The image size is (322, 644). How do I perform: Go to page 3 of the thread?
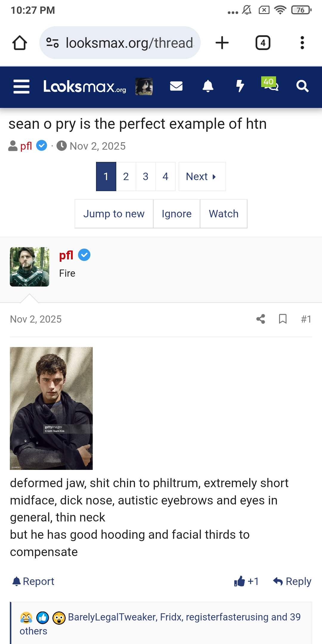tap(145, 177)
